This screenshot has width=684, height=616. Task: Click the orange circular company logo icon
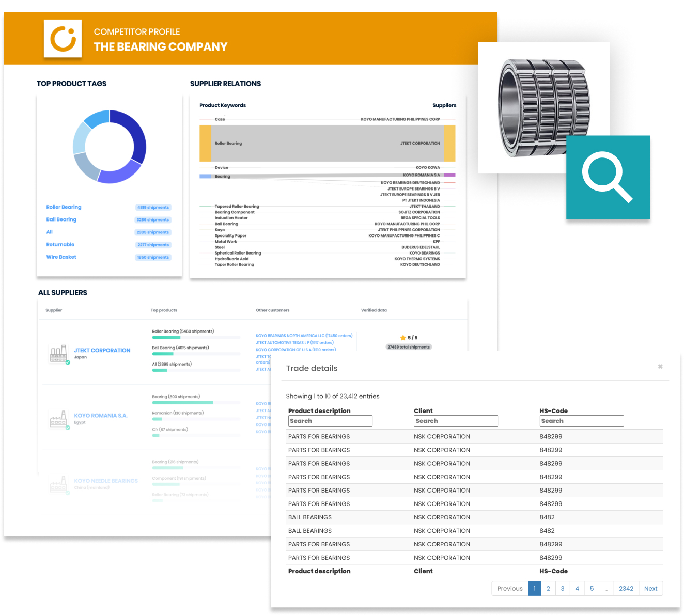click(63, 39)
